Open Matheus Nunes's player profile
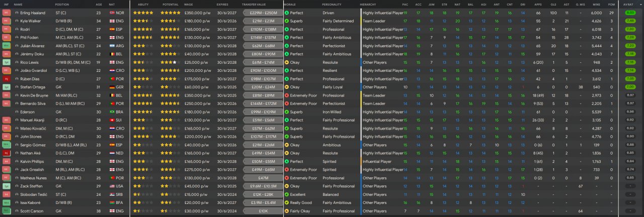Viewport: 644px width, 217px height. tap(34, 178)
